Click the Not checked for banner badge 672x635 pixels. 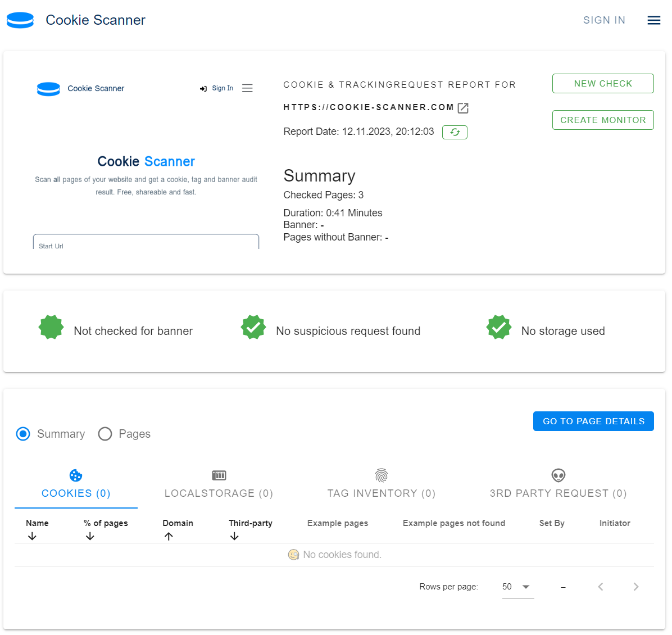pyautogui.click(x=51, y=327)
